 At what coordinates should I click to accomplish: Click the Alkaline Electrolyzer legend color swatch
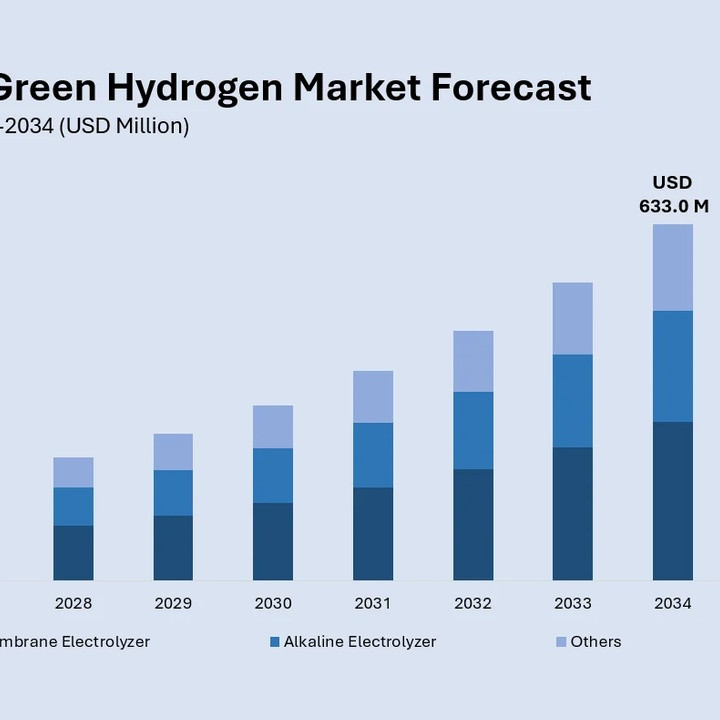coord(275,642)
